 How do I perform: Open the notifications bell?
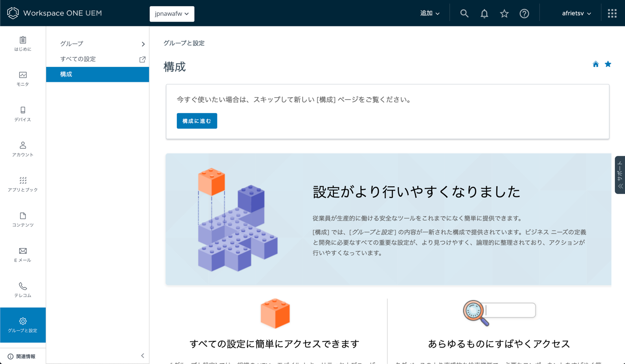tap(484, 13)
